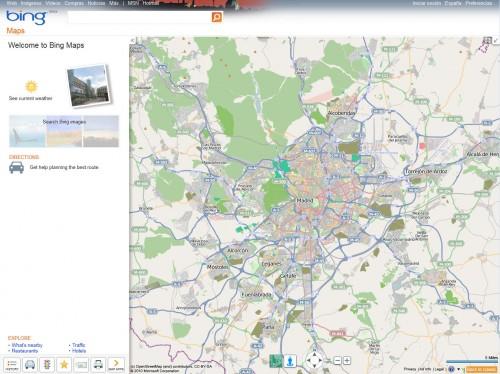Open the Restaurants explore link
This screenshot has width=500, height=374.
tap(25, 351)
